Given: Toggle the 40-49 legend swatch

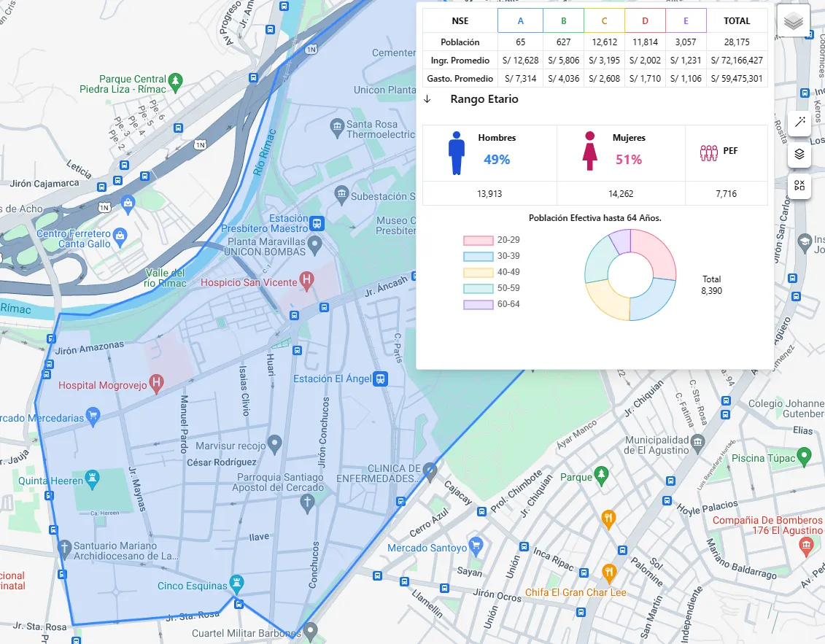Looking at the screenshot, I should [x=478, y=273].
